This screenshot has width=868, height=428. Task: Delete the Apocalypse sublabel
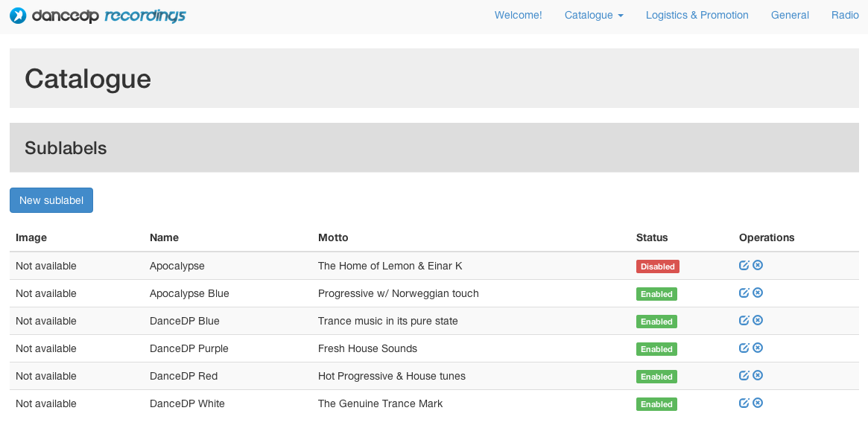point(758,266)
